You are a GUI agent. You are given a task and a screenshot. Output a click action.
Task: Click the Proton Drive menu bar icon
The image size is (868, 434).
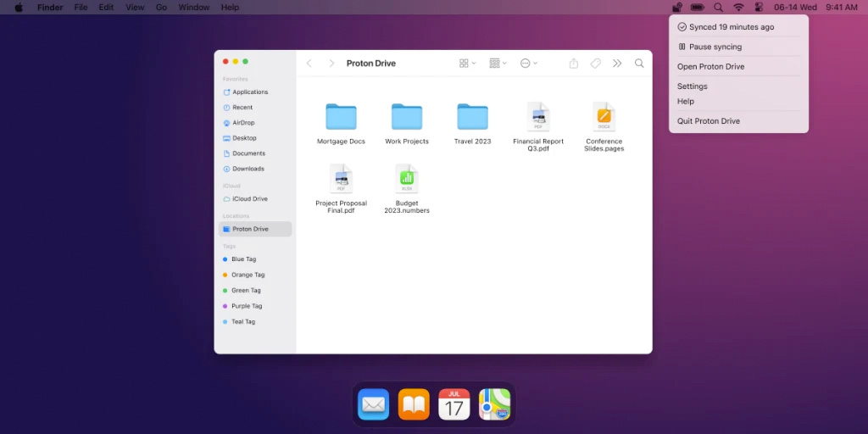(x=676, y=7)
